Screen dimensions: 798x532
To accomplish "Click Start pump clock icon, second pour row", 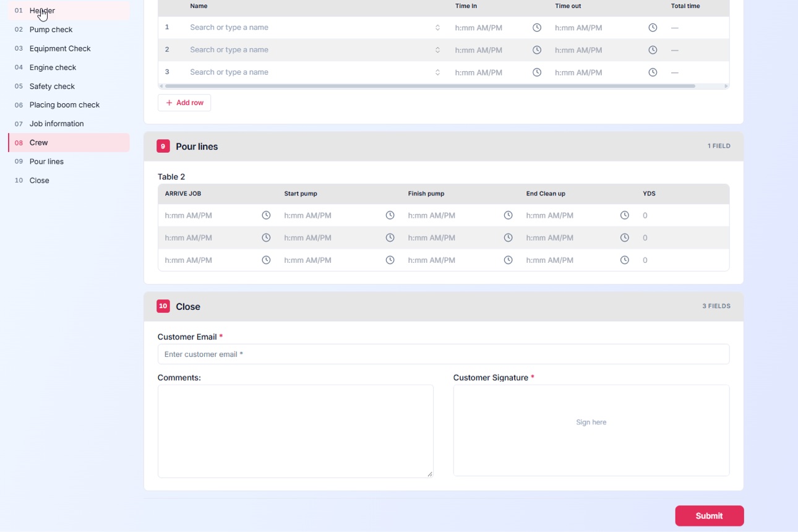I will click(x=390, y=238).
